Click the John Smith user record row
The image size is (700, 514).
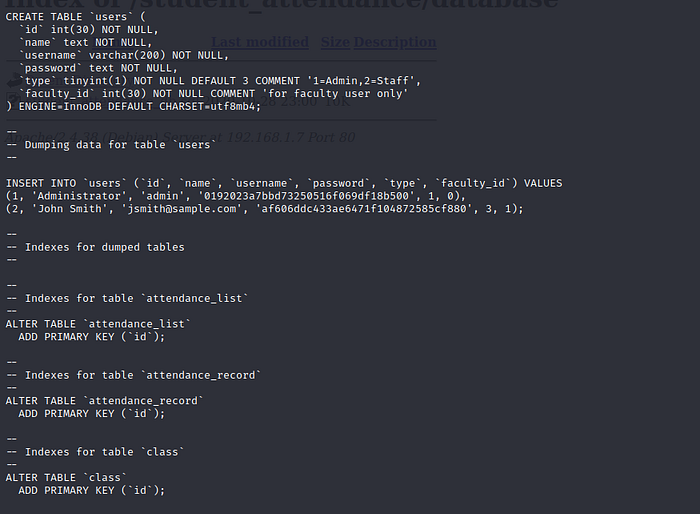[264, 209]
